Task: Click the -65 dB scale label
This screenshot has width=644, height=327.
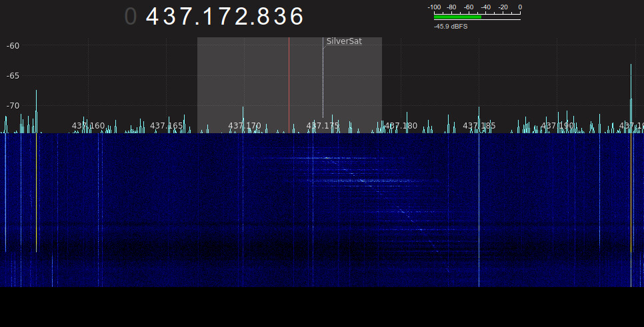Action: pos(13,75)
